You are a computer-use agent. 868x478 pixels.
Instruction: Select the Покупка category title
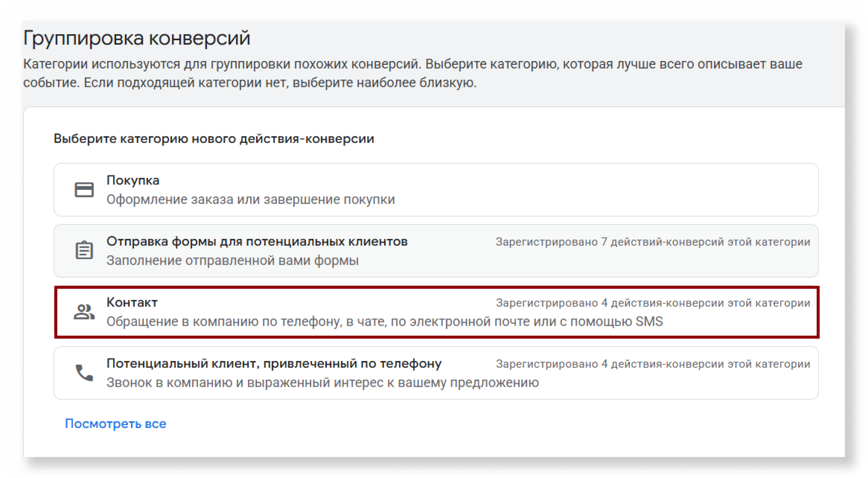click(x=133, y=180)
